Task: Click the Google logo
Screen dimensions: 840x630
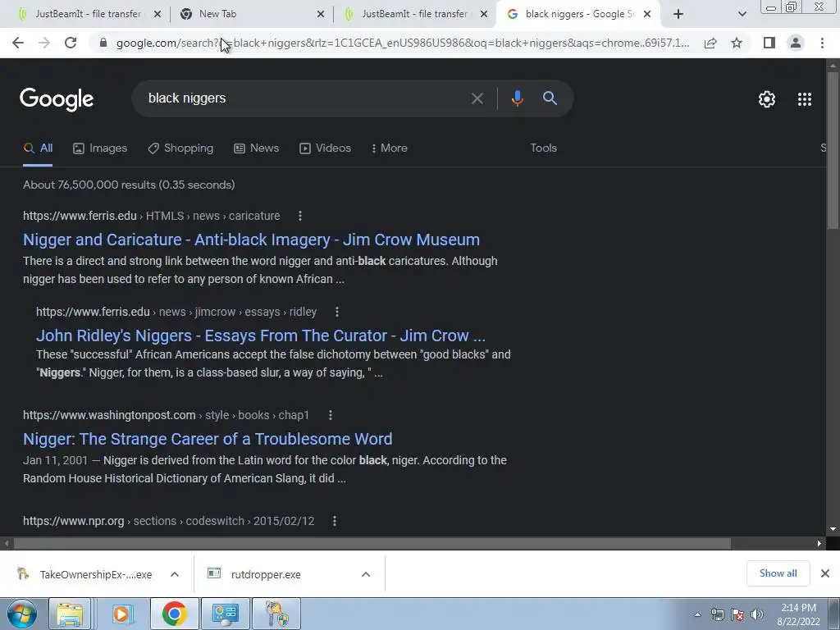Action: [x=57, y=99]
